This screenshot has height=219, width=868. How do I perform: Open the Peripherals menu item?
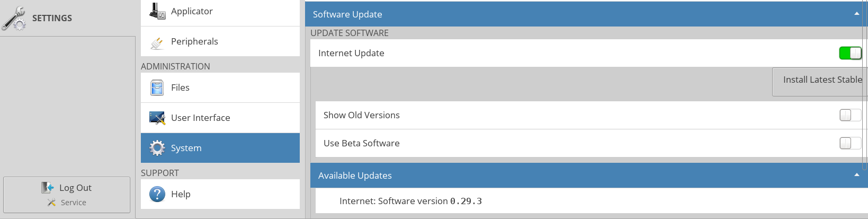220,41
